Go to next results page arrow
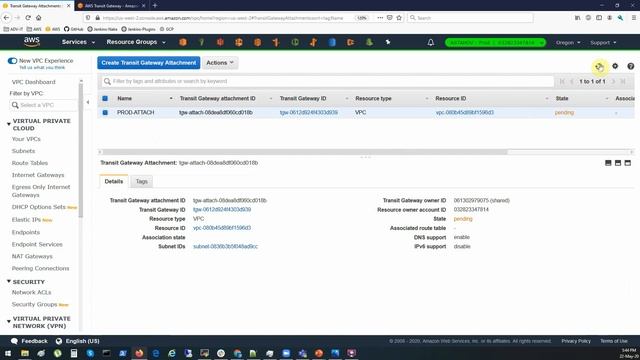The image size is (640, 360). pyautogui.click(x=613, y=81)
